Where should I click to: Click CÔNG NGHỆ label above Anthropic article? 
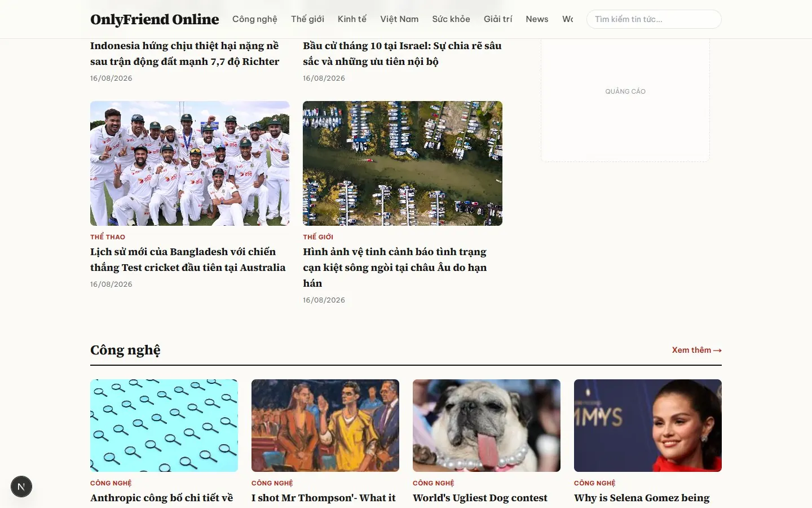coord(111,483)
